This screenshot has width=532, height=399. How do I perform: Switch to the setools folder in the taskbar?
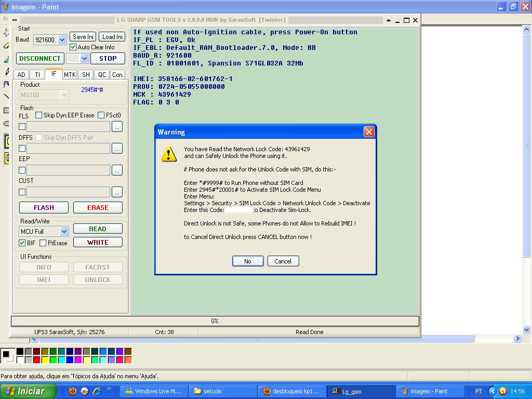tap(222, 391)
